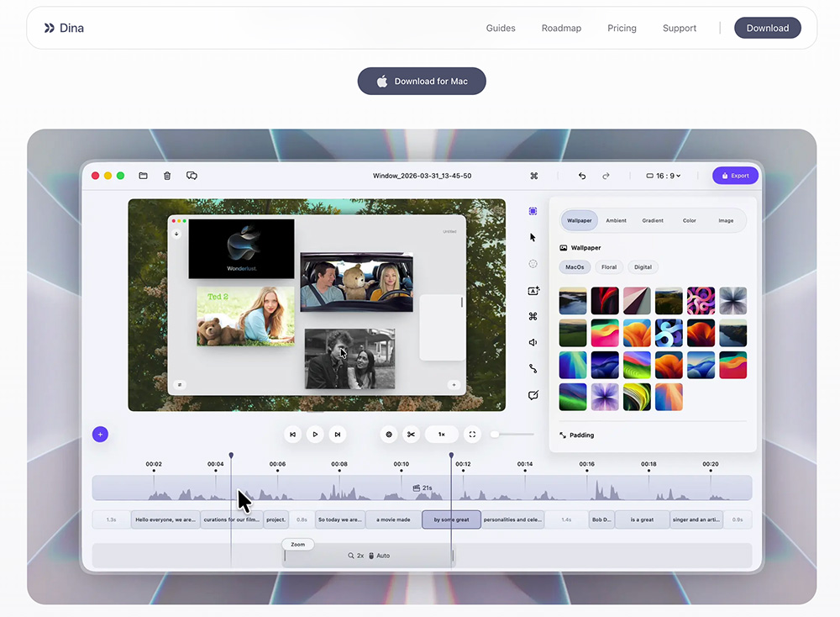840x617 pixels.
Task: Open the 16:9 aspect ratio dropdown
Action: point(664,176)
